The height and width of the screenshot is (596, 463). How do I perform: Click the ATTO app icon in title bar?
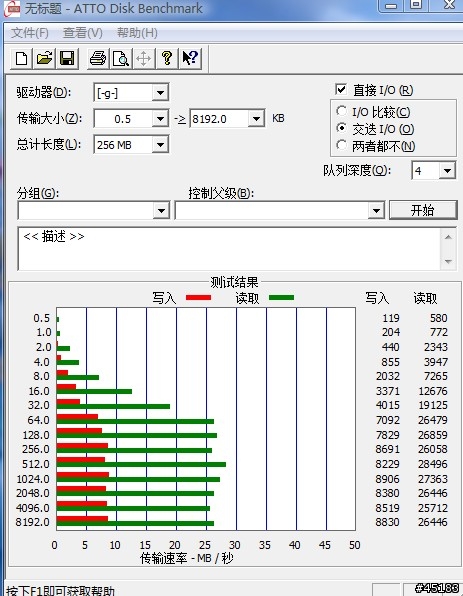click(x=11, y=8)
